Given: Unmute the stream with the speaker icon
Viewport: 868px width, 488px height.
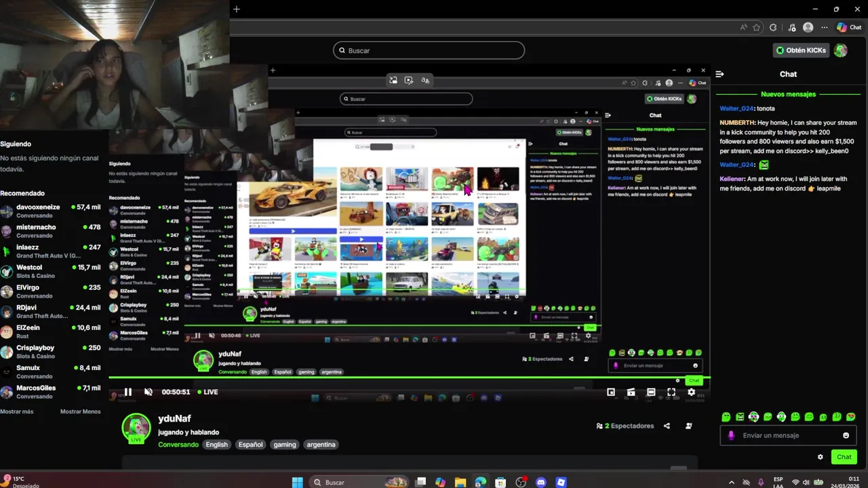Looking at the screenshot, I should tap(149, 392).
